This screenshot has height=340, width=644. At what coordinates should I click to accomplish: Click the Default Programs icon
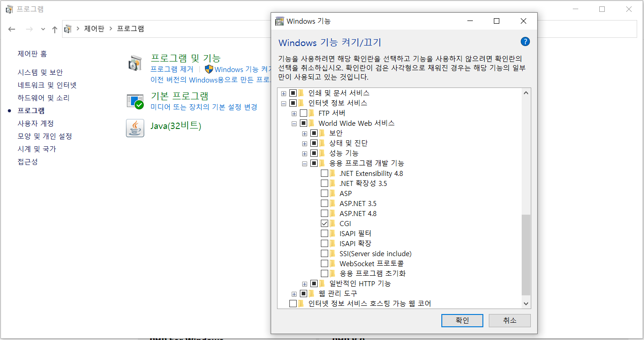(135, 101)
